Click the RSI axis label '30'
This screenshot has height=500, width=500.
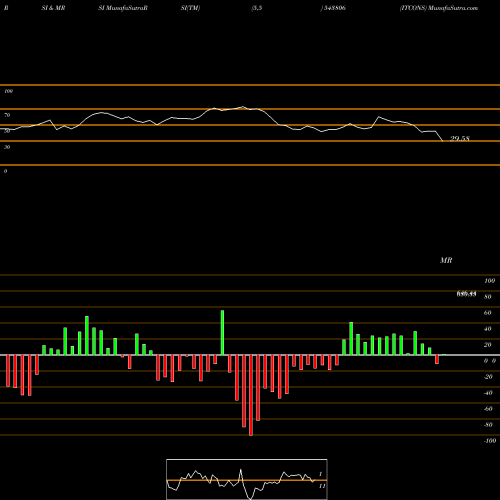point(7,147)
